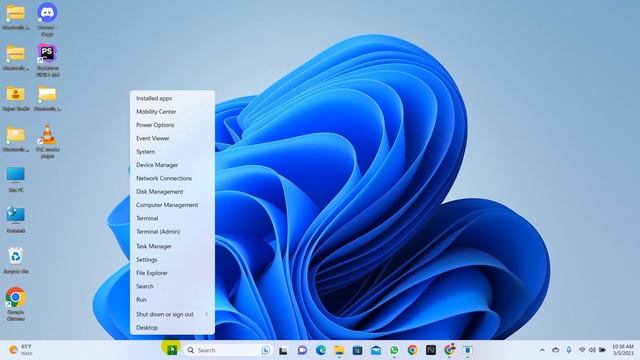The height and width of the screenshot is (360, 640).
Task: Click the OneDrive cloud tray icon
Action: click(x=556, y=350)
